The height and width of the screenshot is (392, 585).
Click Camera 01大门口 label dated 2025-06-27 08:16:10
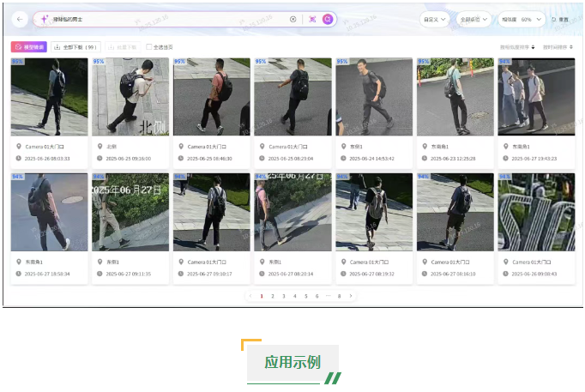450,262
